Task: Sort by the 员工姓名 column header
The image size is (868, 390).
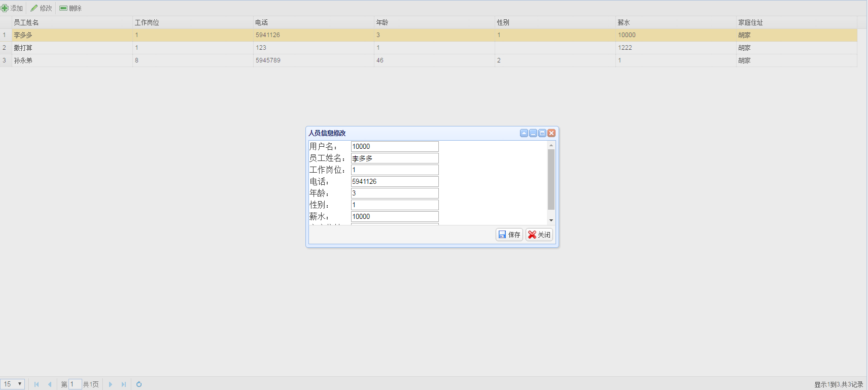Action: click(x=72, y=22)
